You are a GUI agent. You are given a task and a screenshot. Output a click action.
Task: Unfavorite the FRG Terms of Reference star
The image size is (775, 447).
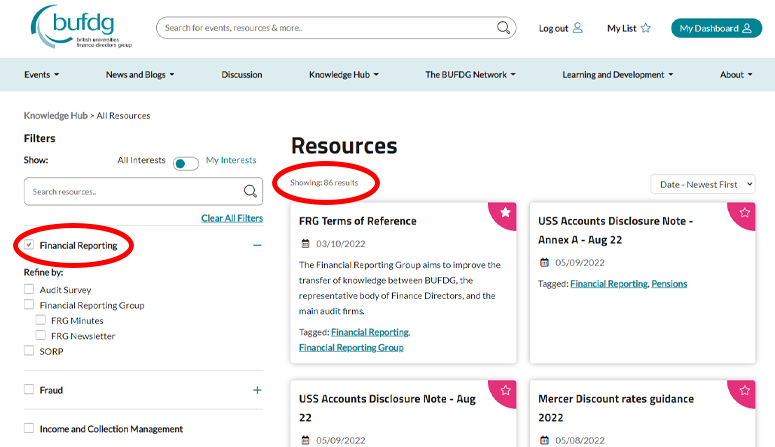(x=505, y=212)
